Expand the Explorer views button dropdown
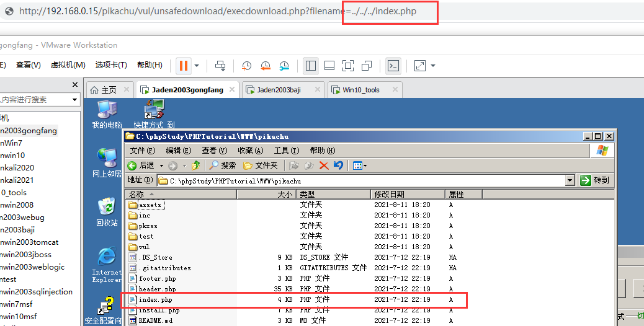Viewport: 644px width, 326px height. pos(365,165)
